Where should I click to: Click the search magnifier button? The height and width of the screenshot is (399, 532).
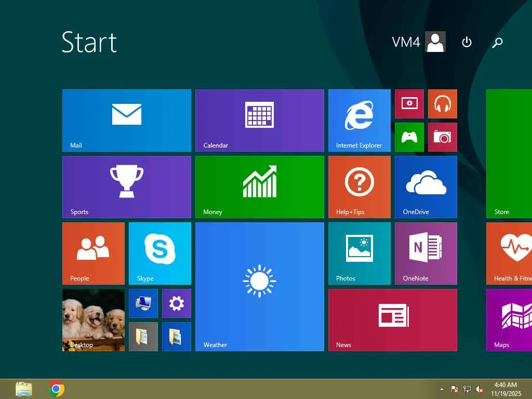[x=497, y=42]
